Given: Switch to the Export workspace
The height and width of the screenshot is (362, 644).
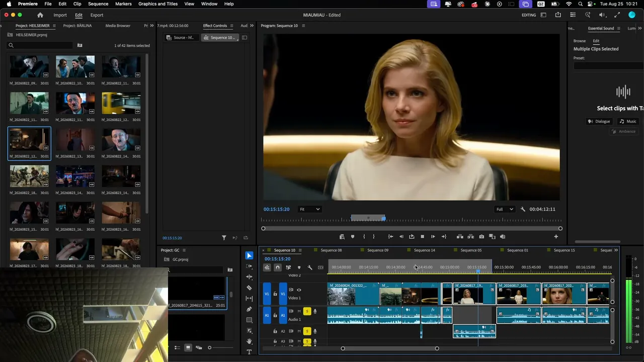Looking at the screenshot, I should [x=97, y=15].
